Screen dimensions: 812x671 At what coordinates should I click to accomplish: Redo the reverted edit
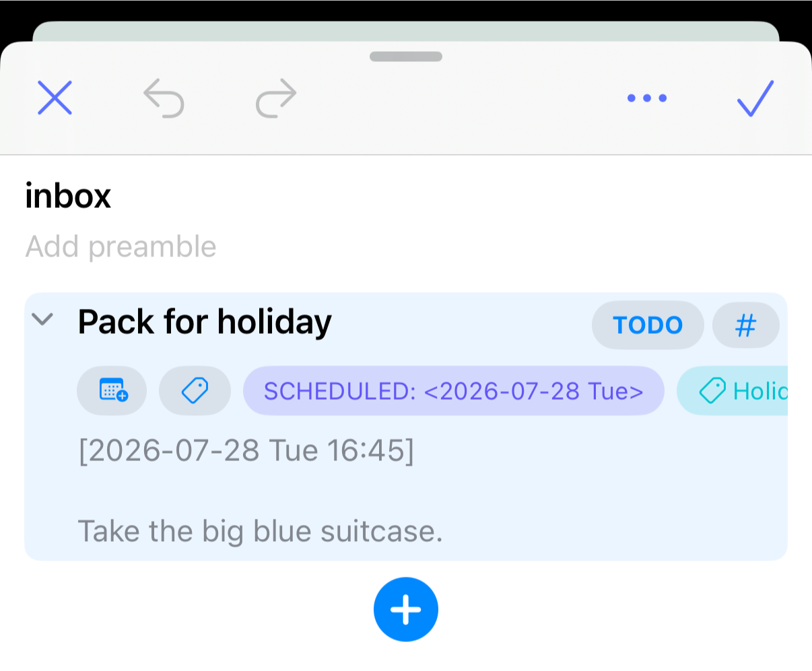click(276, 98)
